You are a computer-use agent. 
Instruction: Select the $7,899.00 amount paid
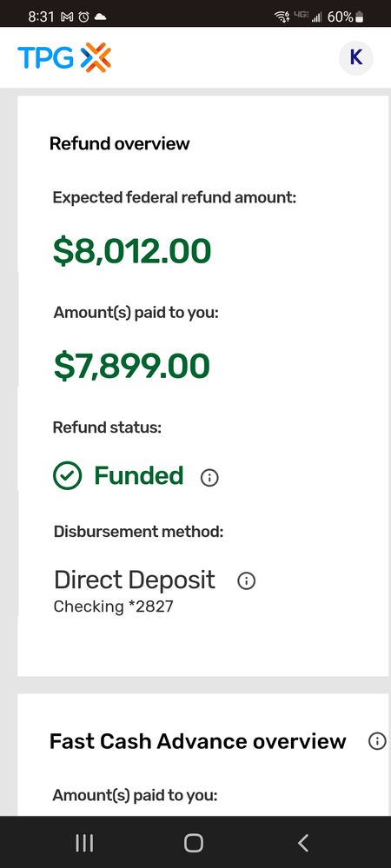(x=132, y=366)
